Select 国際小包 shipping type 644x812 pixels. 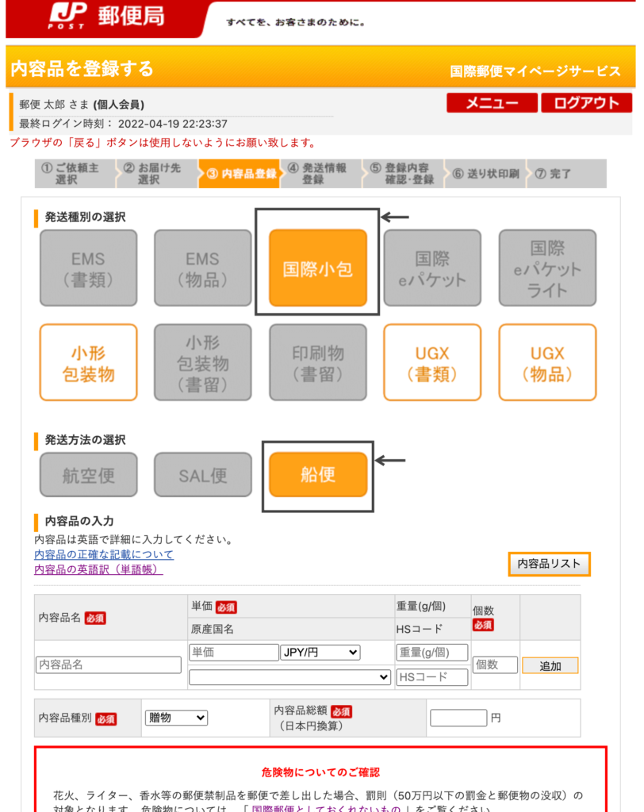317,268
